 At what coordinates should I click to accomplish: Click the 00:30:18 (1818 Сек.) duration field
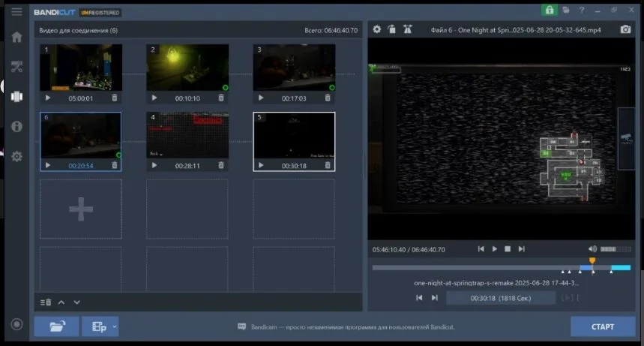[501, 298]
